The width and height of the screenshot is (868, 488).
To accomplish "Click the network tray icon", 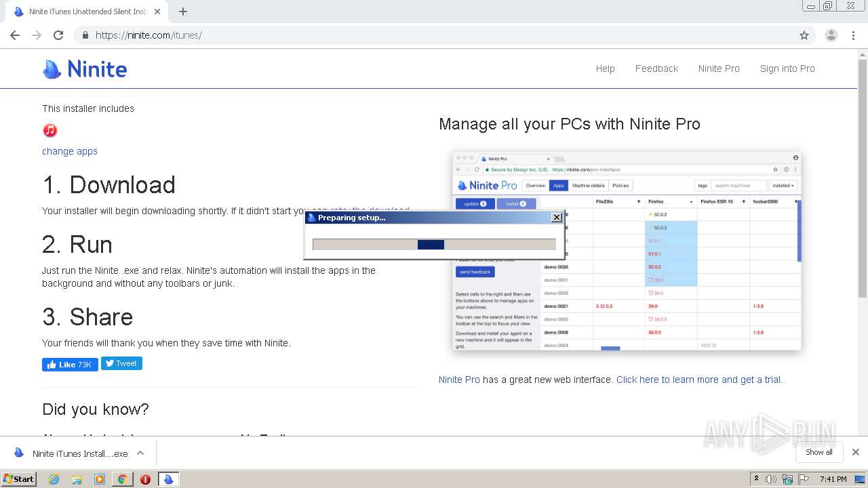I will pos(787,479).
